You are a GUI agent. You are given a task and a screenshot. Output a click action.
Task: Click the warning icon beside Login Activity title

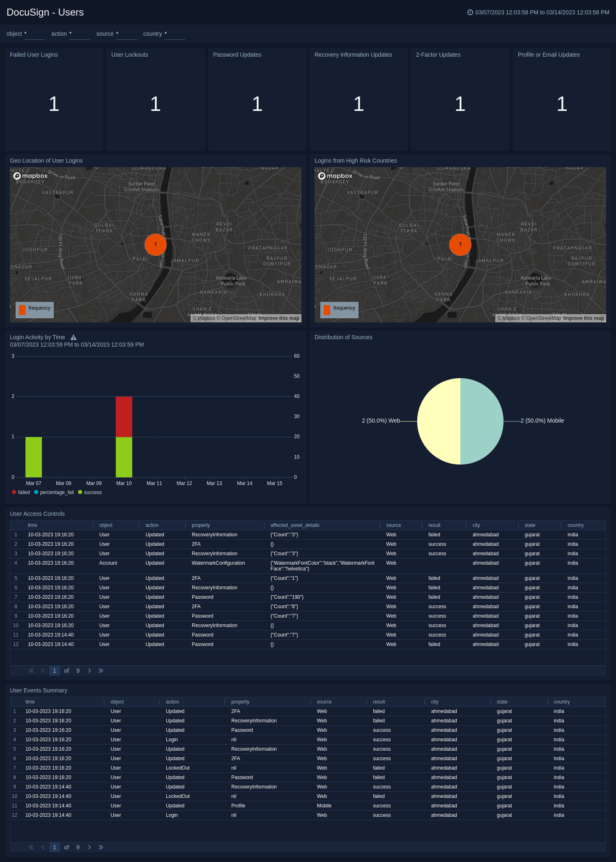coord(74,338)
